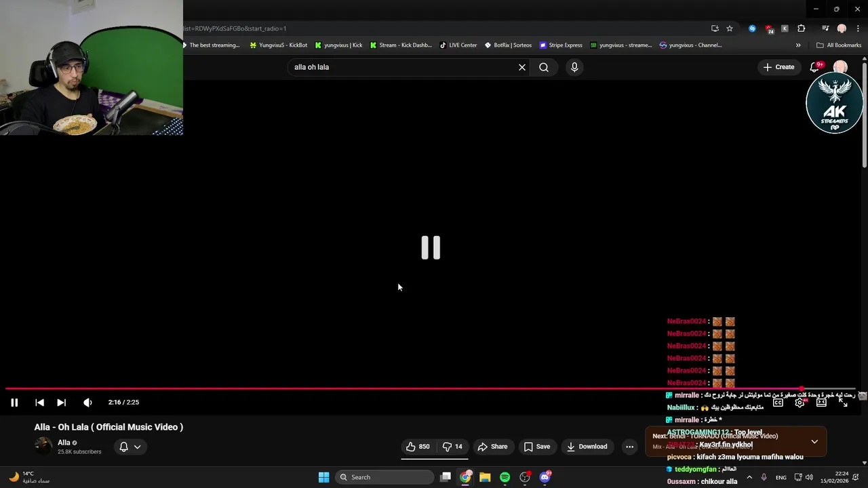Viewport: 868px width, 488px height.
Task: Open the red extension with badge 74
Action: pyautogui.click(x=768, y=28)
